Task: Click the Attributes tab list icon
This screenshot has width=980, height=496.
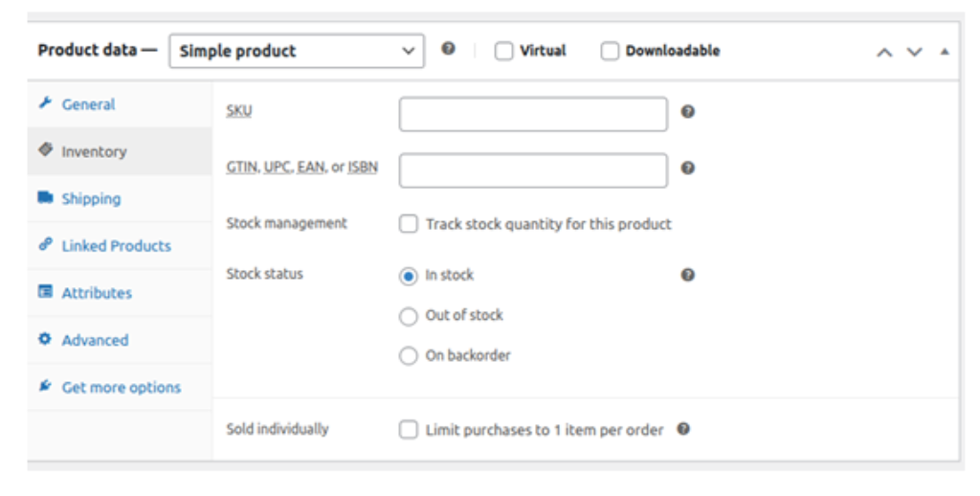Action: 45,291
